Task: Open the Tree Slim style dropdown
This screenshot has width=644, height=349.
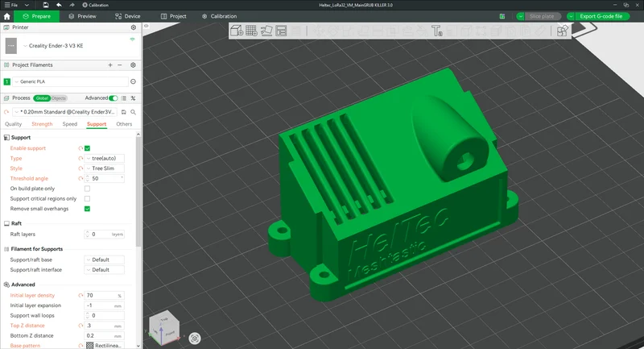Action: (105, 168)
